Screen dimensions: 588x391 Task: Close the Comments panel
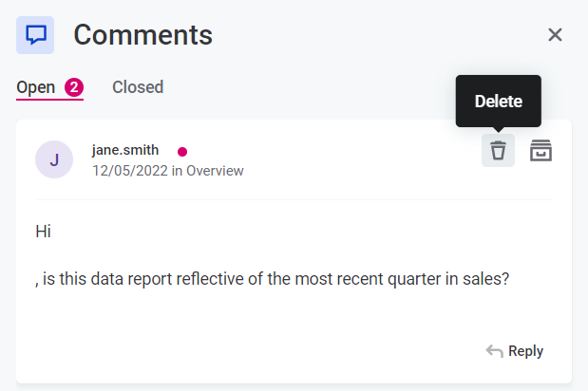coord(556,35)
